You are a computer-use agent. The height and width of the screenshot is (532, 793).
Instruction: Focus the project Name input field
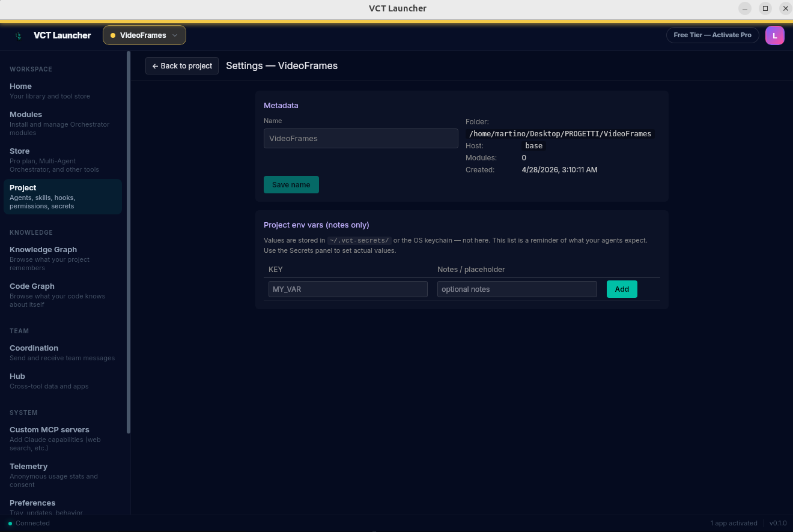click(x=361, y=139)
